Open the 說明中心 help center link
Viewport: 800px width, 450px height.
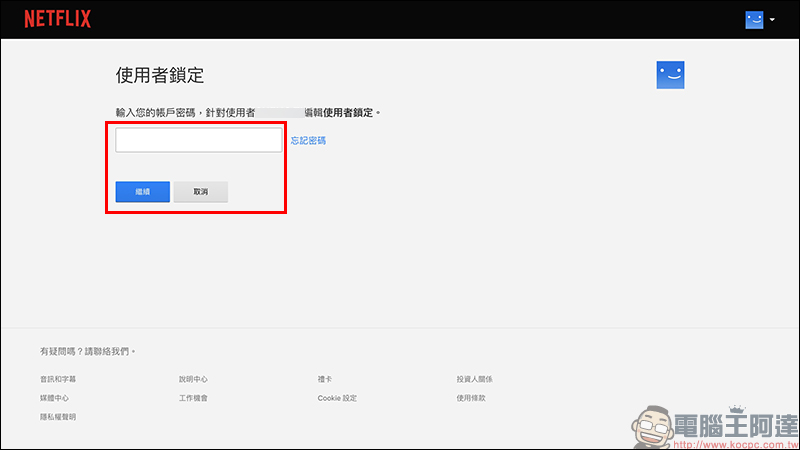193,379
